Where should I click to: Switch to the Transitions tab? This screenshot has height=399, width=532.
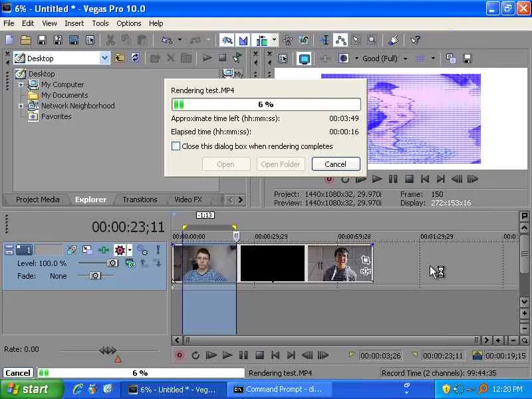point(140,199)
